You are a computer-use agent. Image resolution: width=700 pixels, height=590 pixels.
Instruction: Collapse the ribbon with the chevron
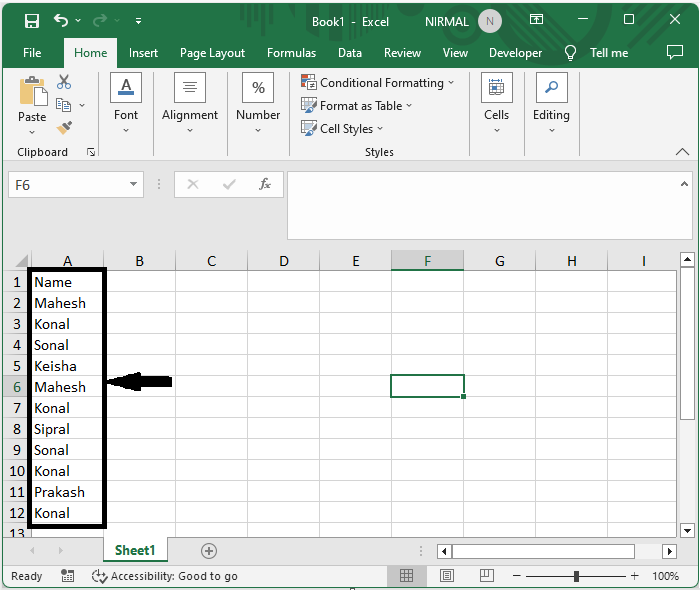(x=682, y=152)
